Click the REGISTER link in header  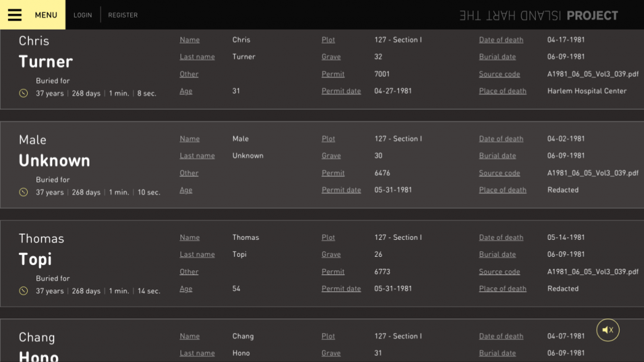click(123, 15)
